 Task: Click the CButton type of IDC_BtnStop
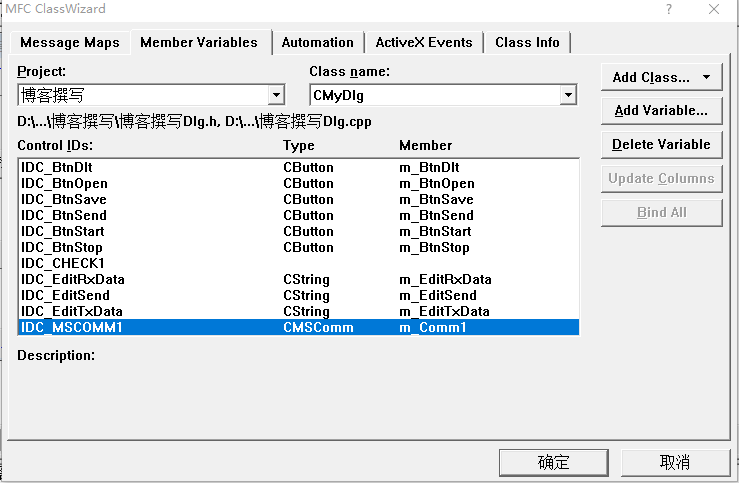click(x=308, y=247)
